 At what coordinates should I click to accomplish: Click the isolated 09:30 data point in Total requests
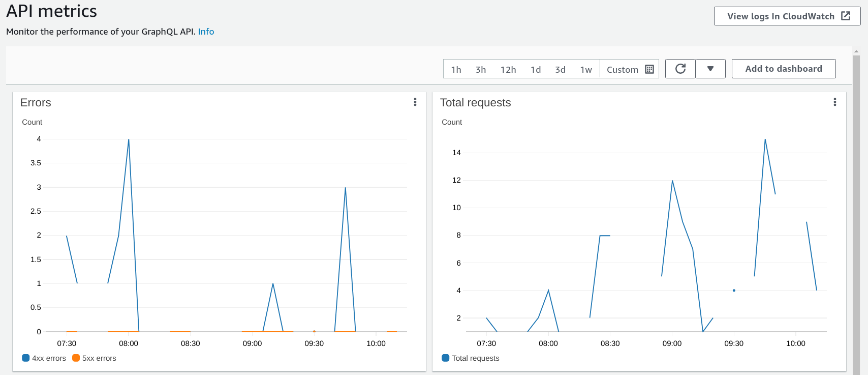coord(734,291)
